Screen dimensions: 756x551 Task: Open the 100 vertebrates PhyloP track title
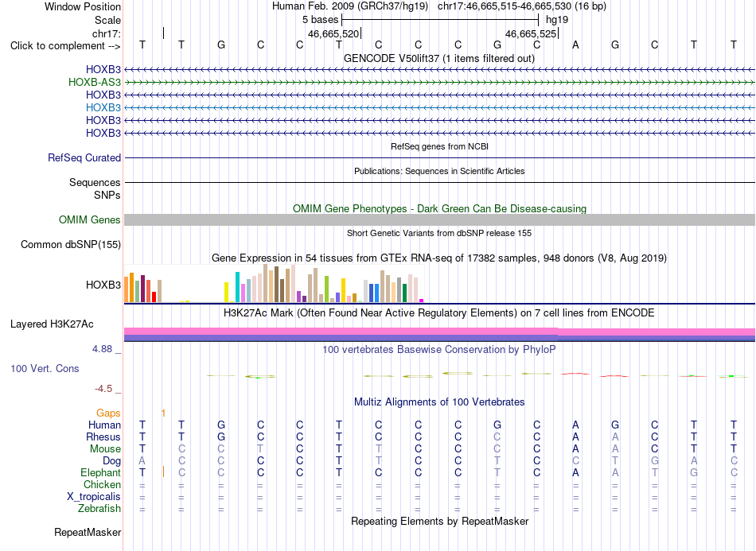[439, 350]
